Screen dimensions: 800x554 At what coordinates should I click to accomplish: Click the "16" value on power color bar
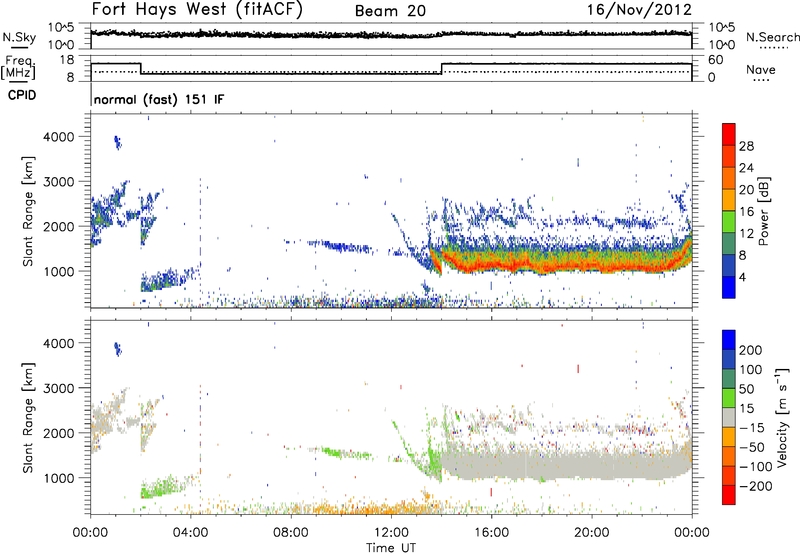746,212
